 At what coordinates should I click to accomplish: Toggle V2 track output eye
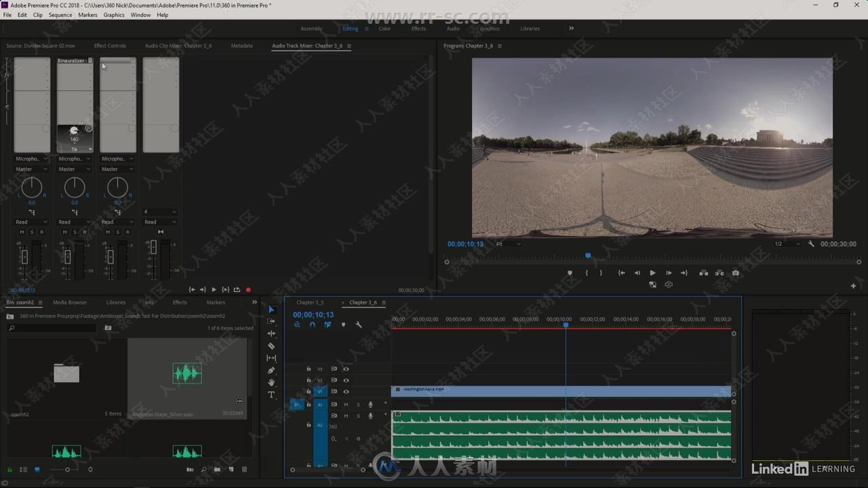(346, 380)
